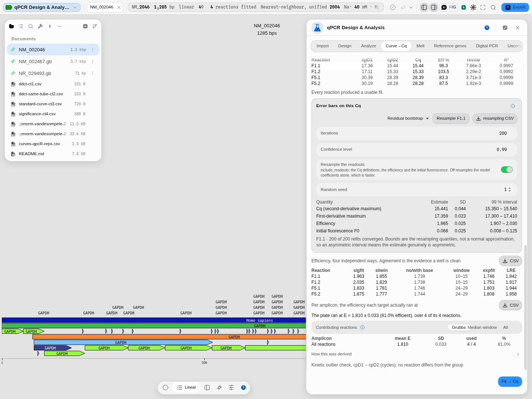Click the fullscreen dashed-corners icon

(483, 7)
